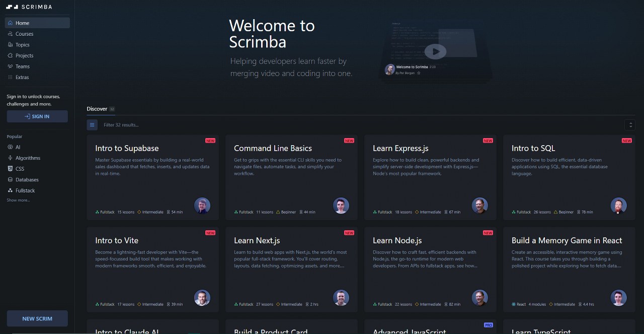Viewport: 644px width, 334px height.
Task: Open the Intro to Vite course
Action: [x=153, y=270]
